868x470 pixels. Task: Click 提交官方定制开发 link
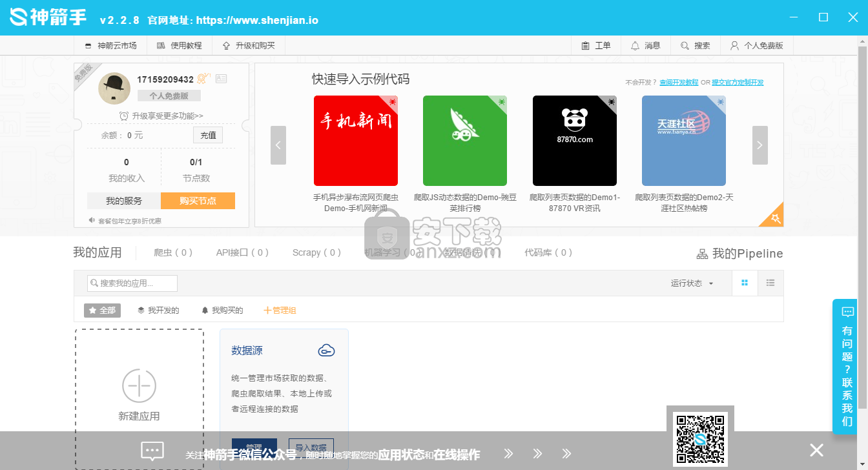(x=738, y=83)
